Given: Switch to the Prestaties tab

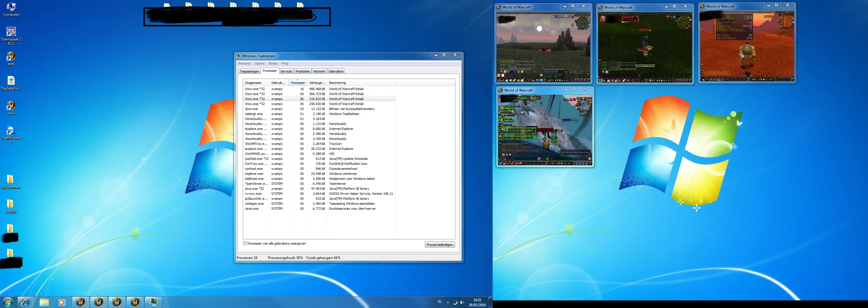Looking at the screenshot, I should click(x=303, y=72).
